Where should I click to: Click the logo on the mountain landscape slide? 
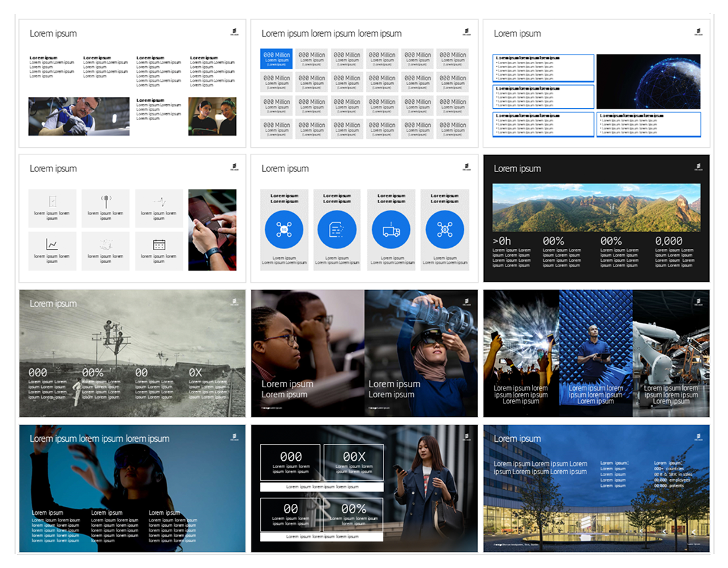[x=698, y=167]
